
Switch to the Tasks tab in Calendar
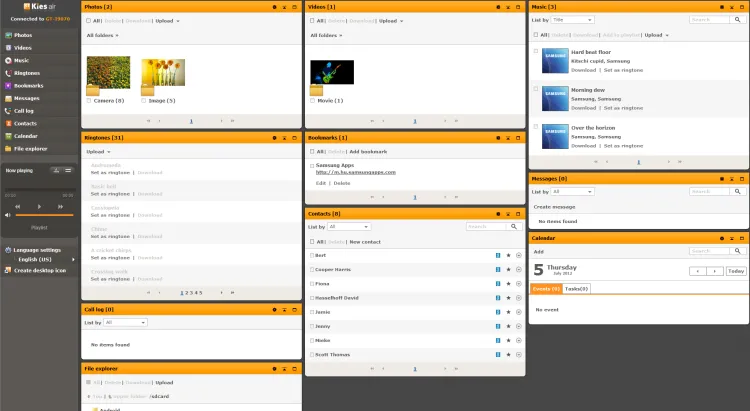click(x=577, y=288)
